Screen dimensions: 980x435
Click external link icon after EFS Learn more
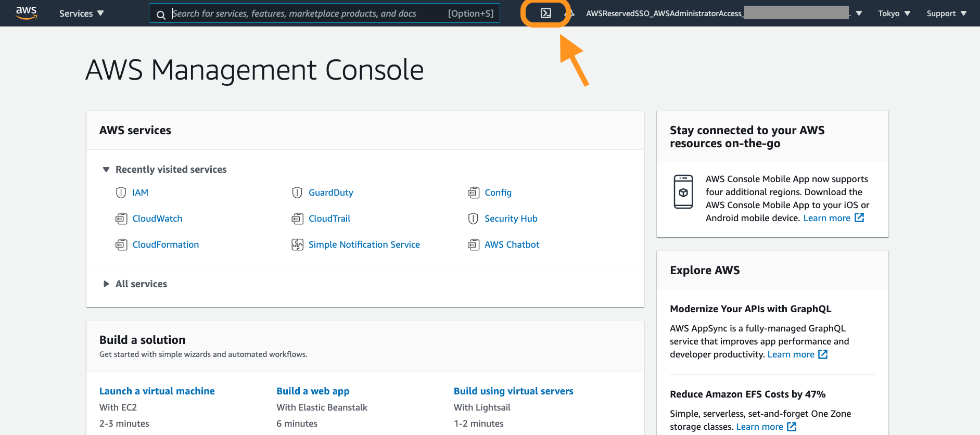(x=792, y=426)
